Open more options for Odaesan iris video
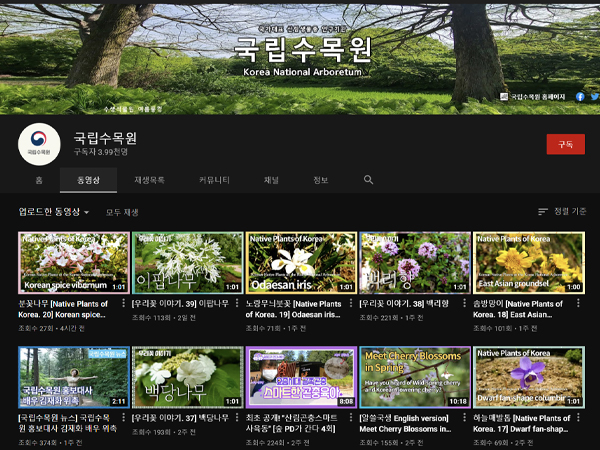Viewport: 600px width, 450px height. 351,303
